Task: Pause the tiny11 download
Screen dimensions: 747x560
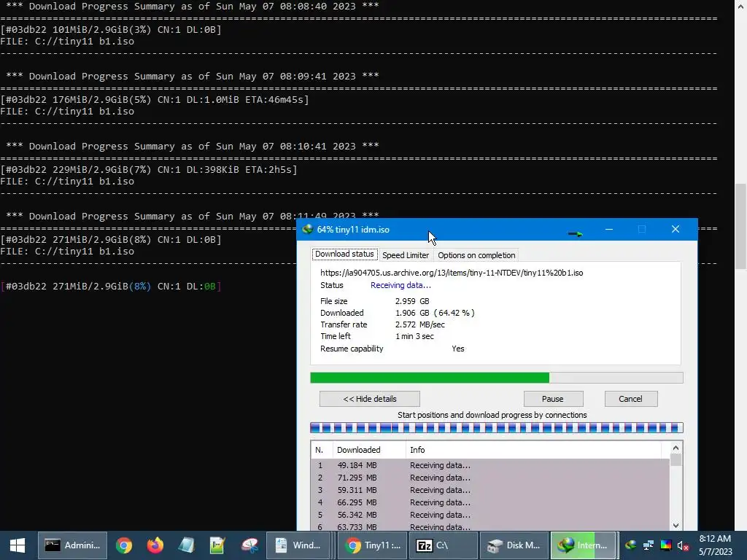Action: point(553,399)
